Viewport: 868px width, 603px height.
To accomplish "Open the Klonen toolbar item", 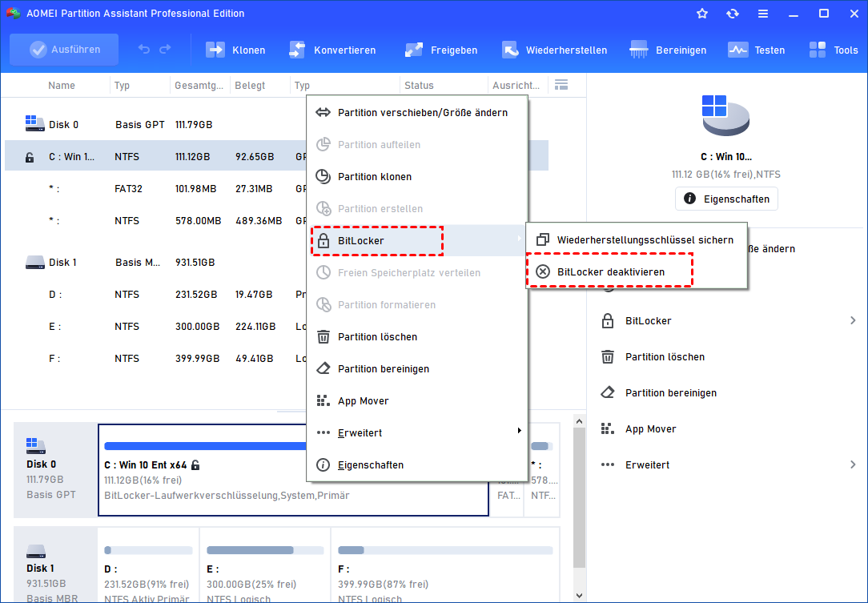I will pyautogui.click(x=235, y=50).
